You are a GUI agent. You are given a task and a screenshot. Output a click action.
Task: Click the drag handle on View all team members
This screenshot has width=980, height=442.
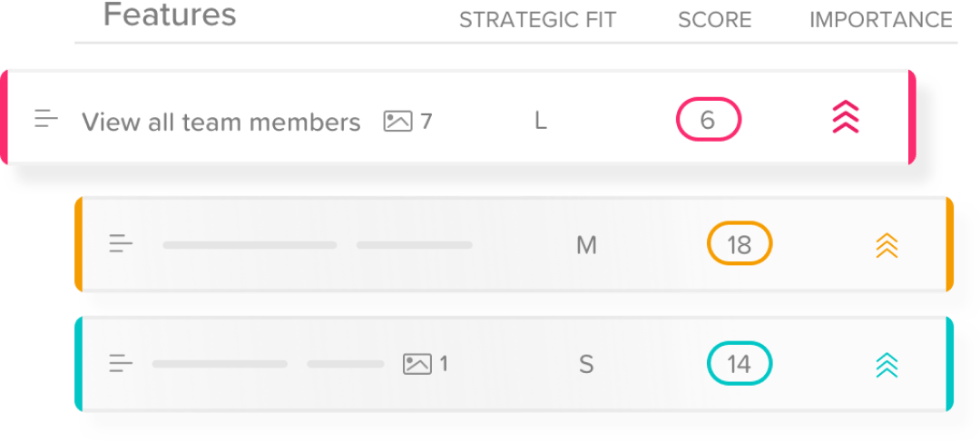click(x=46, y=118)
